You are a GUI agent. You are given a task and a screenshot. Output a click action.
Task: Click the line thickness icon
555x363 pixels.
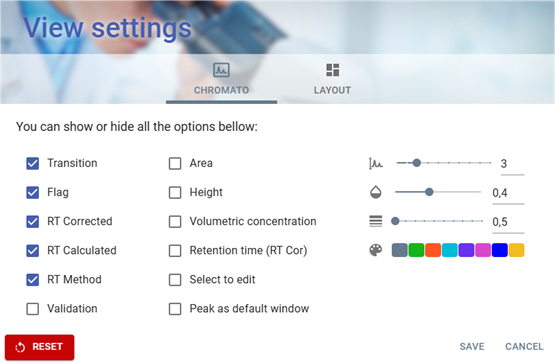pyautogui.click(x=376, y=221)
